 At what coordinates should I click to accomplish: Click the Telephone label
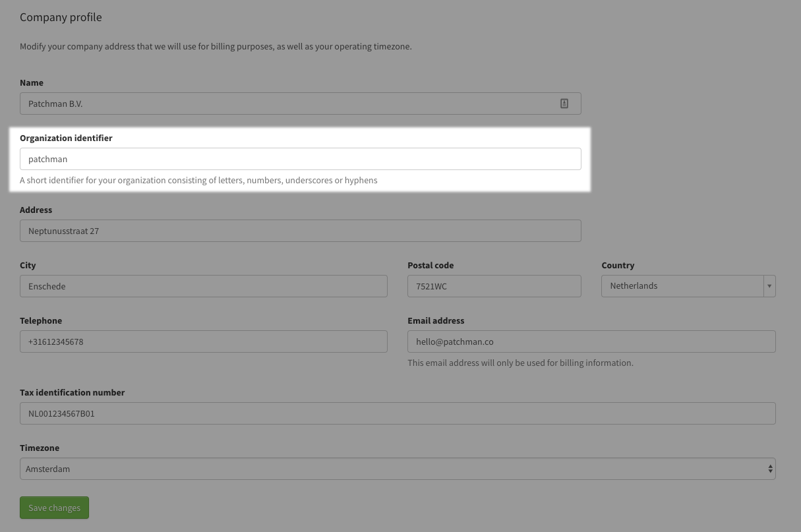tap(41, 320)
